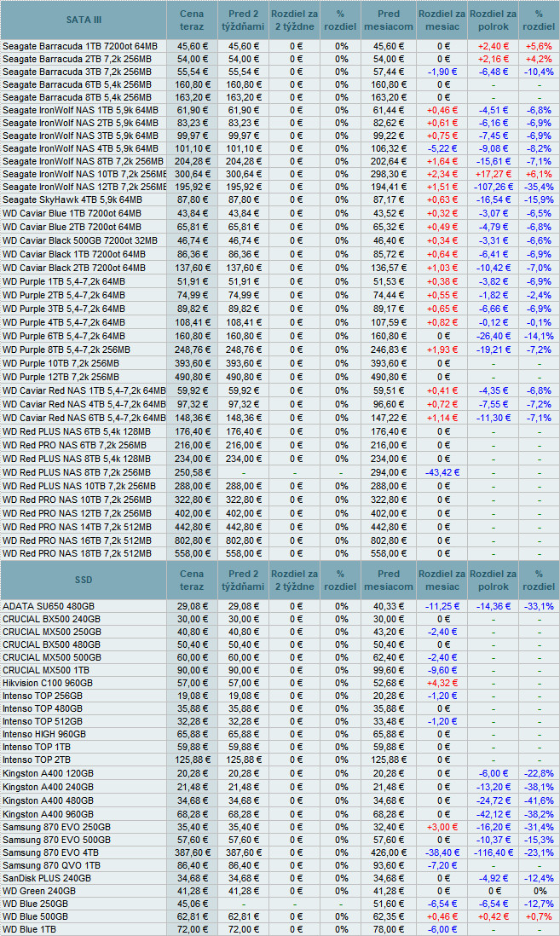
Task: Click WD Red PLUS NAS 8TB 7,2k 256MB
Action: (77, 472)
